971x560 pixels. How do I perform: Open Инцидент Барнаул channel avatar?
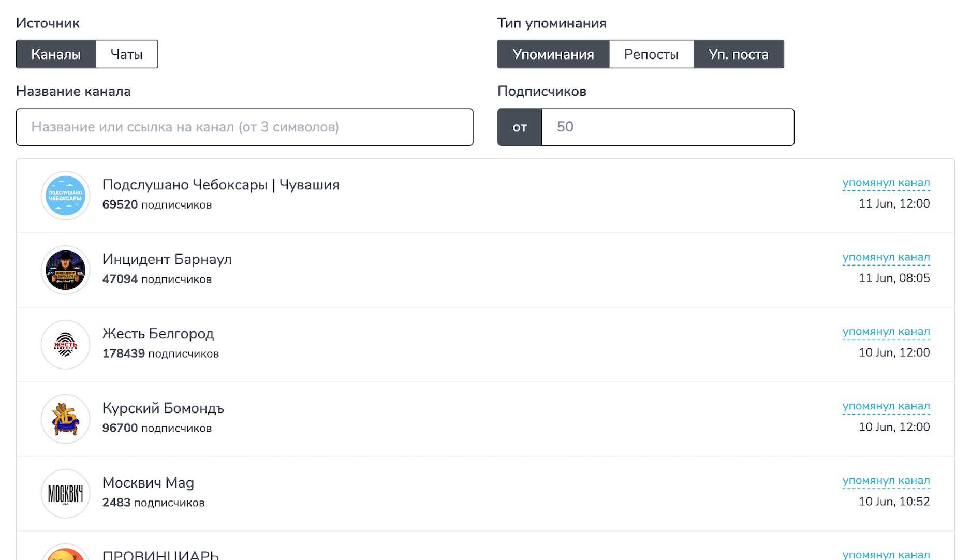[x=66, y=270]
